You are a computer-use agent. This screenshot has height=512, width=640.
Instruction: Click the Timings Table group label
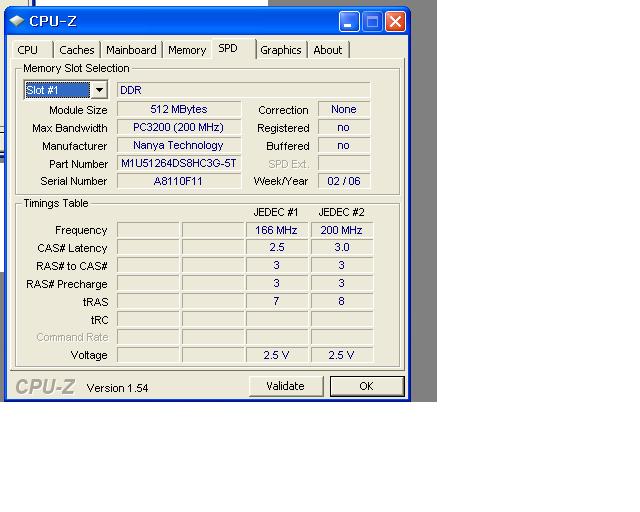56,203
